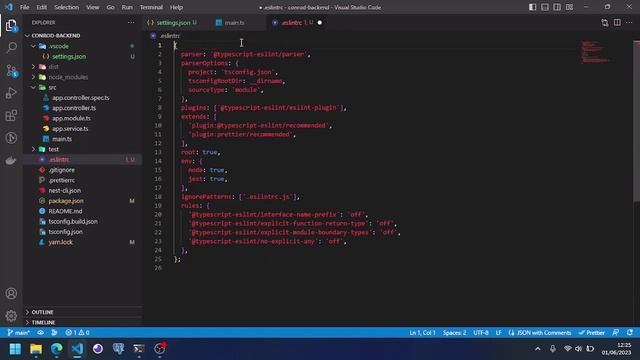Image resolution: width=640 pixels, height=360 pixels.
Task: Expand the OUTLINE section
Action: [x=83, y=312]
